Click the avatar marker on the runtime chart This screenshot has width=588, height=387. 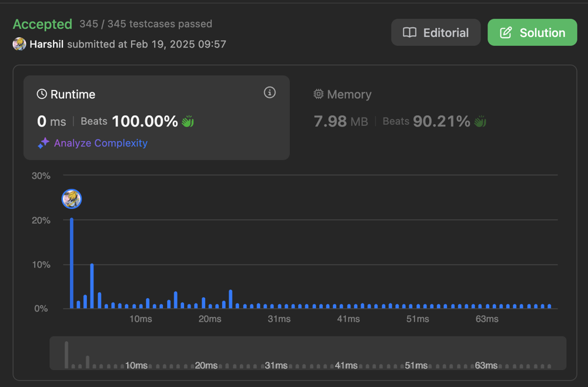pos(71,199)
